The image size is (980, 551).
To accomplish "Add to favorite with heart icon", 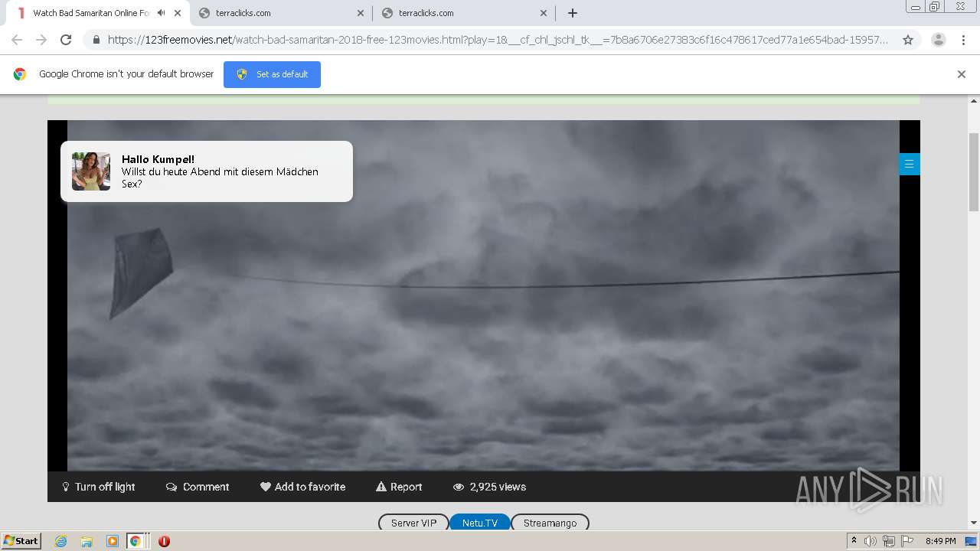I will [302, 487].
